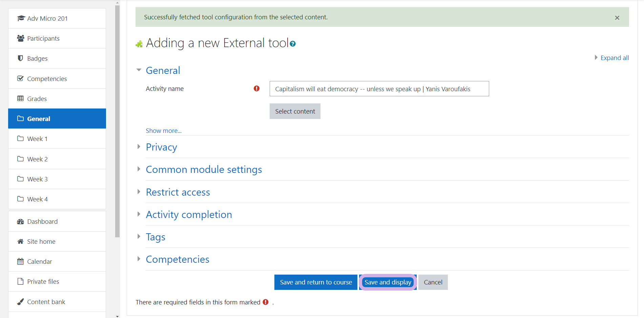Click the Grades table icon
This screenshot has width=644, height=318.
21,99
